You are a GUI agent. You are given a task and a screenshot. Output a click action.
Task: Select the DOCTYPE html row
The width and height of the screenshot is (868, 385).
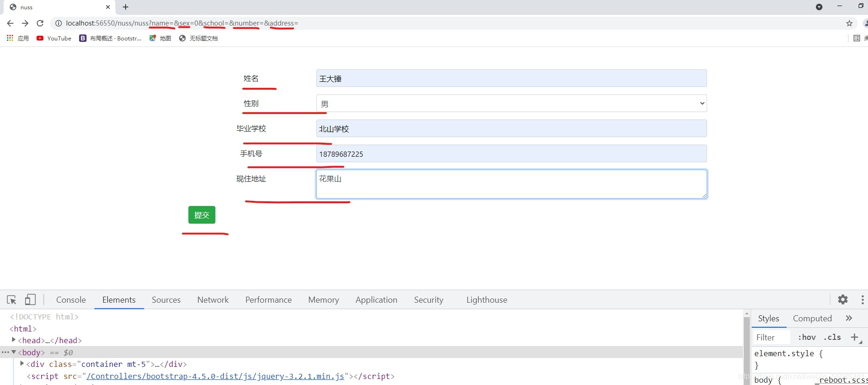[44, 317]
